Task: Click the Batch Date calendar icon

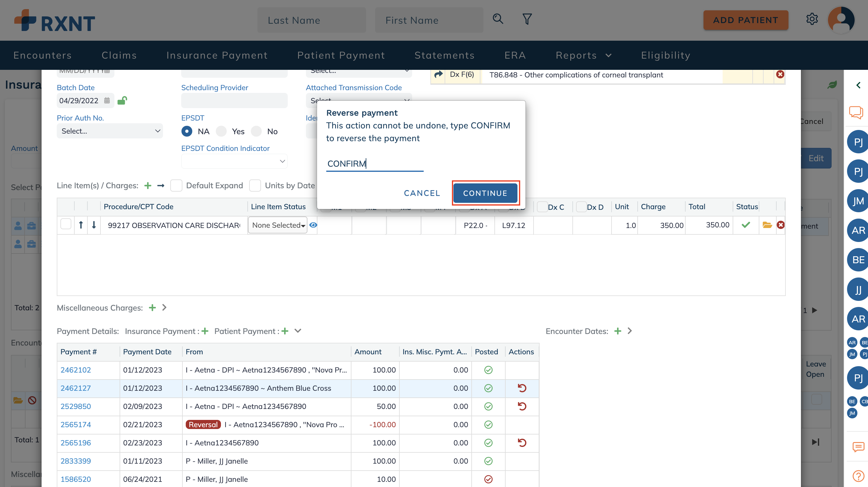Action: click(x=107, y=100)
